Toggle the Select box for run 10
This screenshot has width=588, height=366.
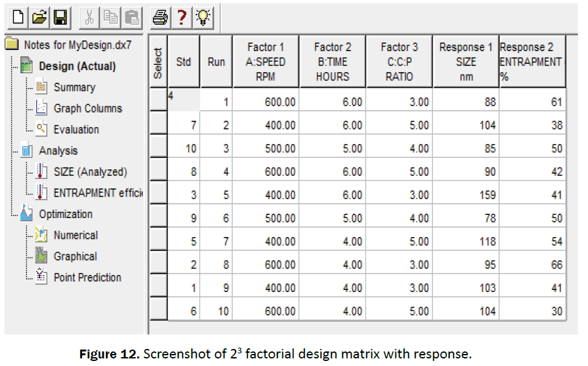(x=159, y=310)
